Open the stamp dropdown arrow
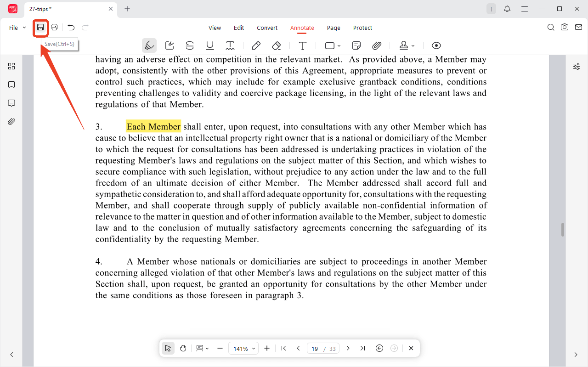 point(413,46)
